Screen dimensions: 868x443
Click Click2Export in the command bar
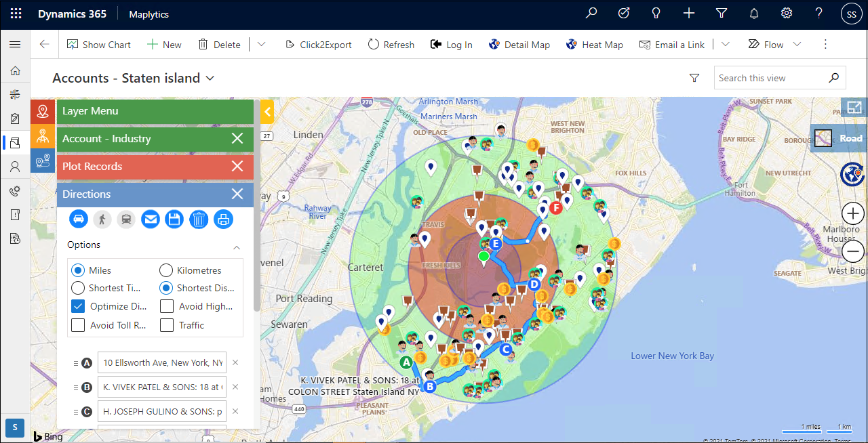click(318, 45)
